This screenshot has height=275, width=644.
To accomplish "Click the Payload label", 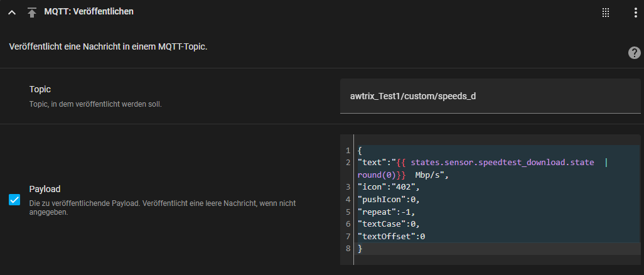I will coord(45,189).
